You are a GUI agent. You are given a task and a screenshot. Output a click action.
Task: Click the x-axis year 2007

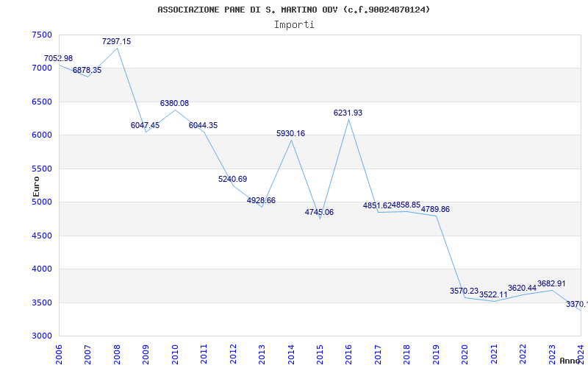[x=87, y=354]
